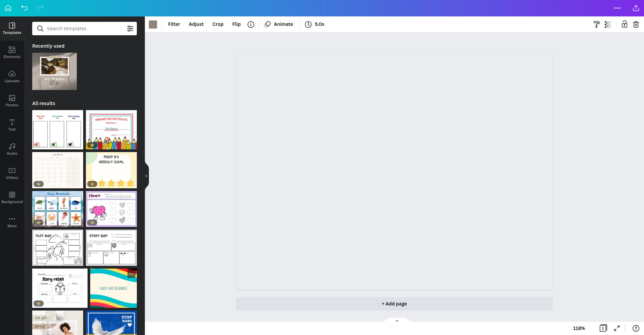Open the Photos sidebar tab

(12, 101)
